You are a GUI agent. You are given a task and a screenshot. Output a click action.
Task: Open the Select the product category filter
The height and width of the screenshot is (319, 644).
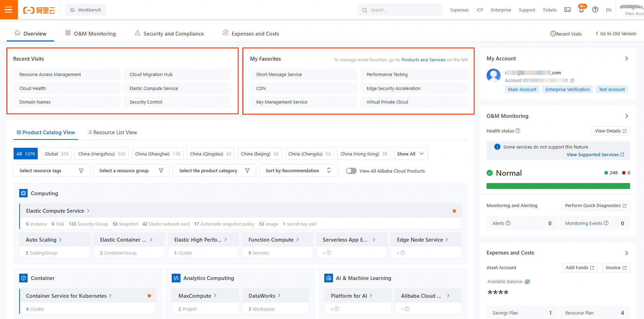(x=214, y=170)
